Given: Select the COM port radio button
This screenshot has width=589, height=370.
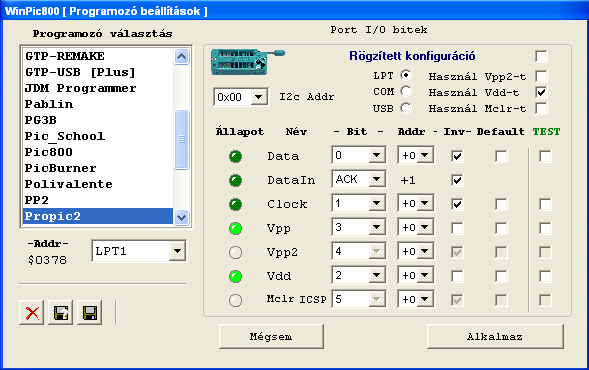Looking at the screenshot, I should 406,91.
